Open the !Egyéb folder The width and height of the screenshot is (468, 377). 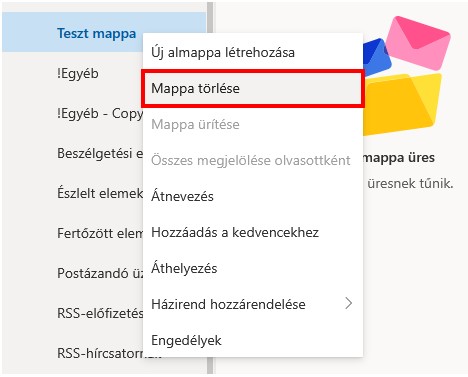click(x=78, y=74)
